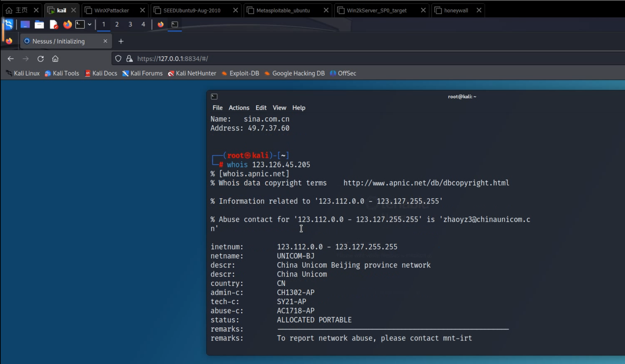Open the Kali NetHunter bookmark
The width and height of the screenshot is (625, 364).
pyautogui.click(x=192, y=73)
